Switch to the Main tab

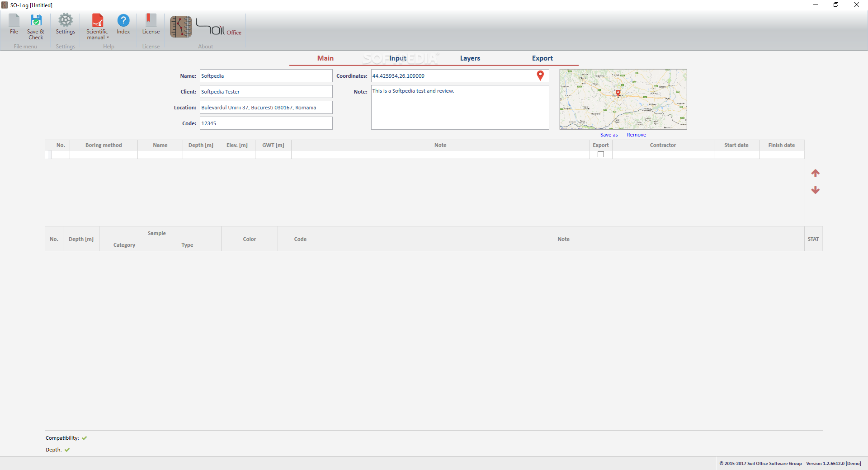click(x=325, y=58)
